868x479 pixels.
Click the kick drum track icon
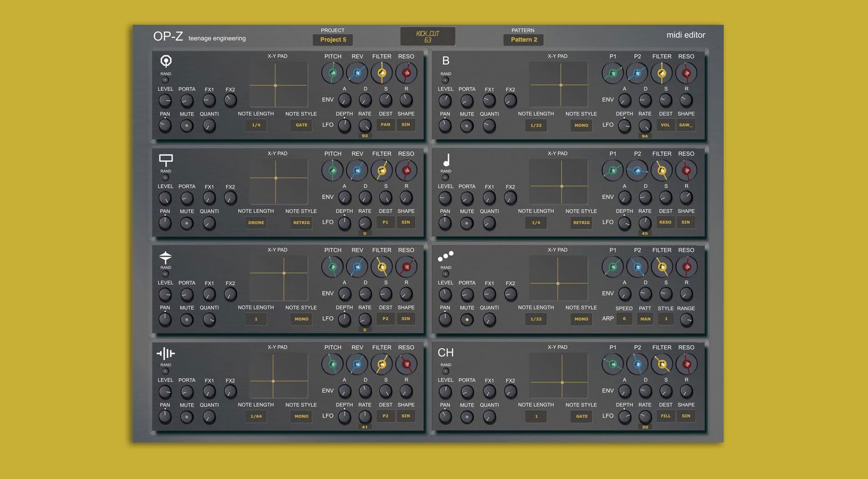(166, 60)
